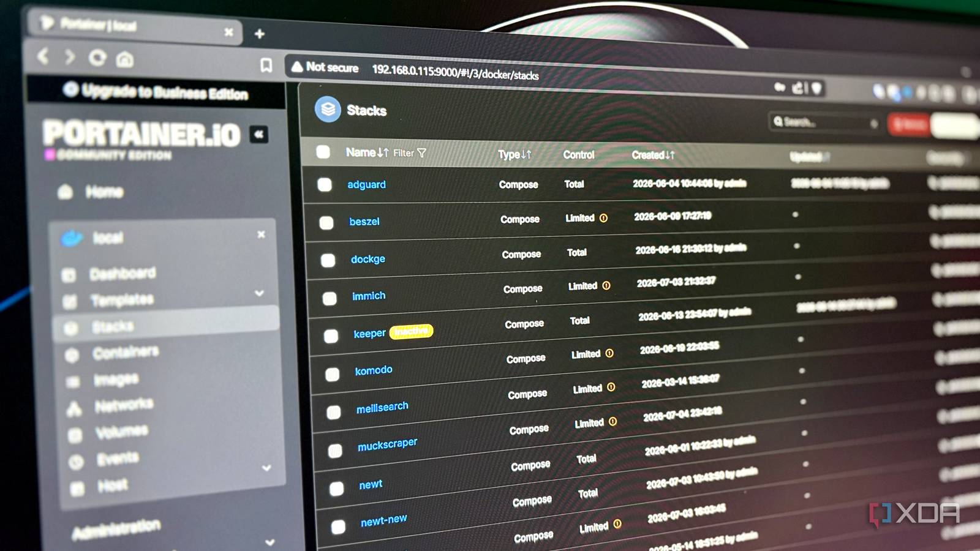Bookmark this page with the bookmark icon

click(266, 65)
